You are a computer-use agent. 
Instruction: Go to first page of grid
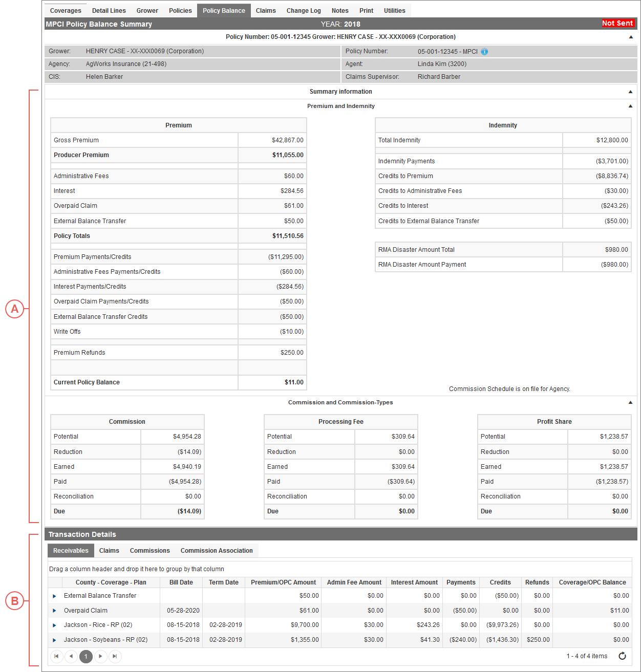pyautogui.click(x=56, y=656)
